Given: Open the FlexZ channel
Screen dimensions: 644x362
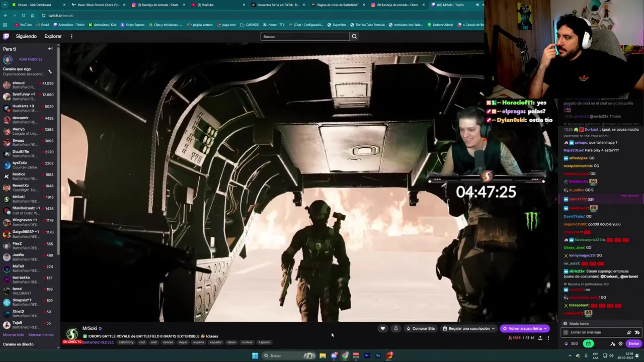Looking at the screenshot, I should click(x=29, y=245).
